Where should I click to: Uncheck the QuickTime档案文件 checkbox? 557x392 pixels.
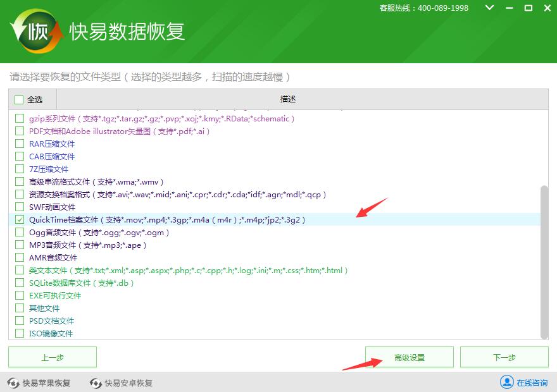[20, 219]
